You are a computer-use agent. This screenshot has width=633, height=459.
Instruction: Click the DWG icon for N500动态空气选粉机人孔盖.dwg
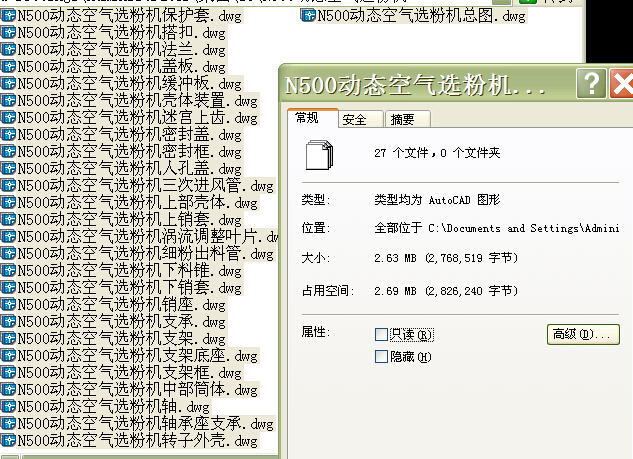tap(8, 168)
